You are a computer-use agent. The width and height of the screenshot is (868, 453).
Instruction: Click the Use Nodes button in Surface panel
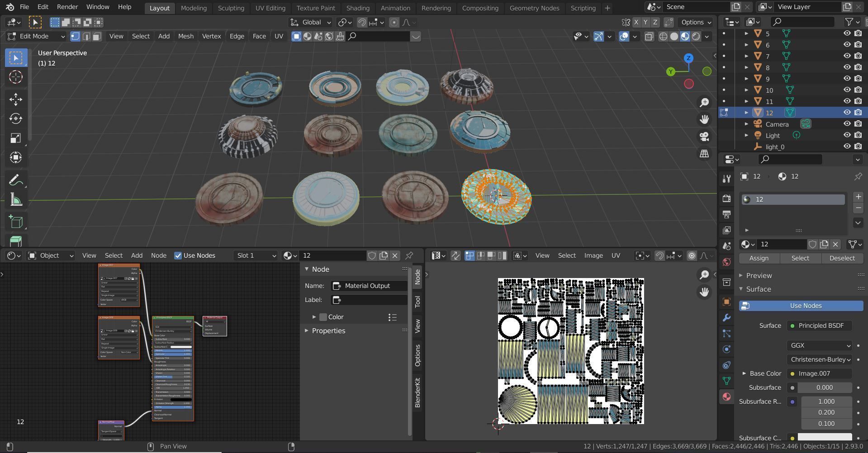(x=801, y=306)
